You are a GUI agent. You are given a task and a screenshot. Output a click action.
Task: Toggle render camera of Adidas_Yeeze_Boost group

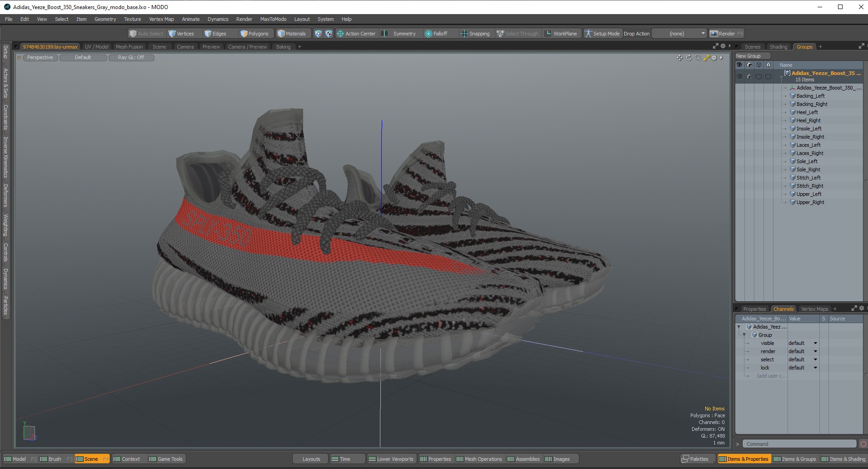[749, 76]
